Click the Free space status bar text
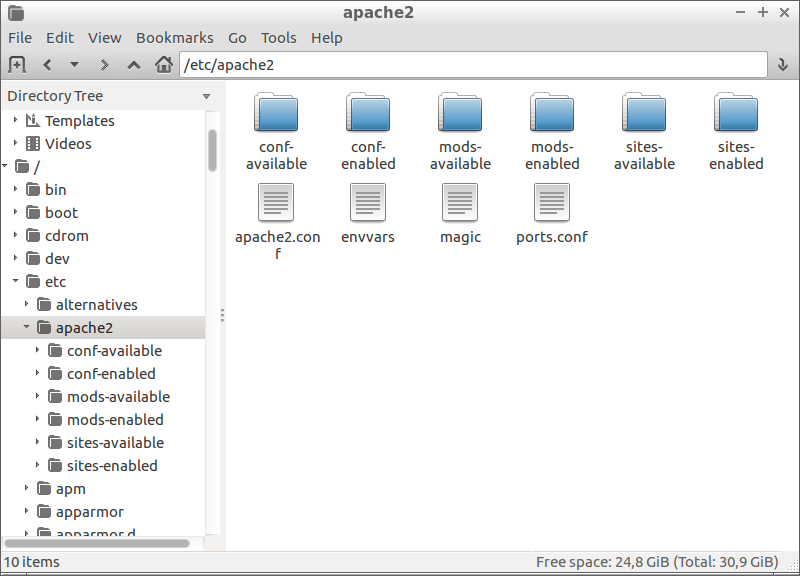Viewport: 800px width, 576px height. 657,562
